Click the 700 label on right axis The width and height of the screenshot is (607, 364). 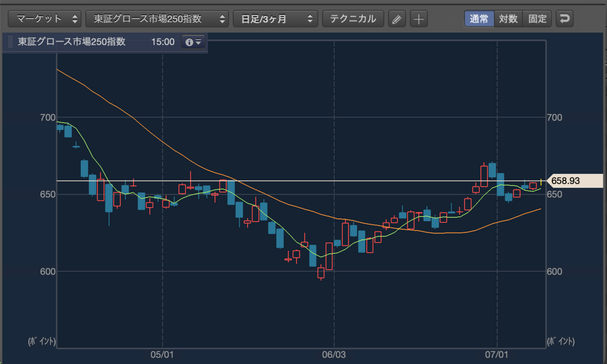pyautogui.click(x=556, y=117)
